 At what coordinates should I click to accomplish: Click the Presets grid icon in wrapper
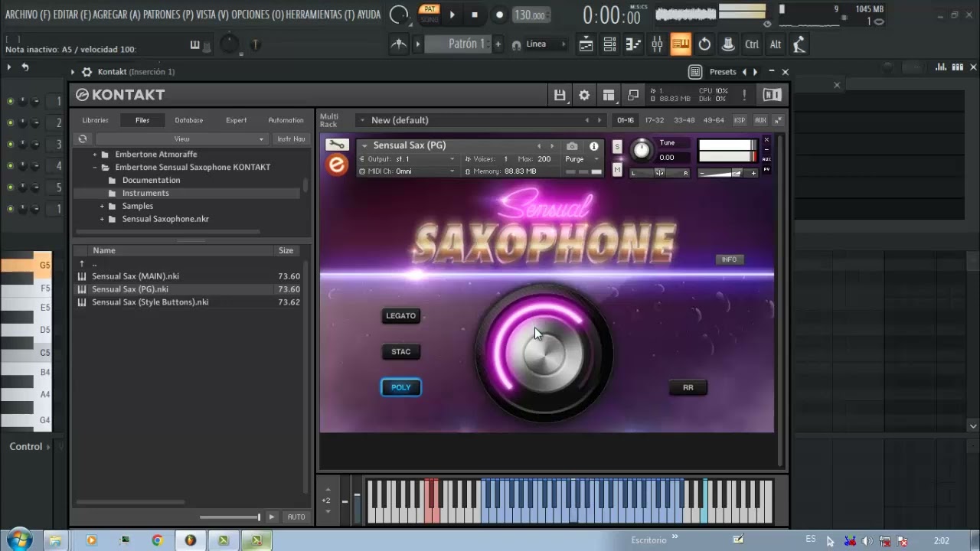tap(694, 72)
